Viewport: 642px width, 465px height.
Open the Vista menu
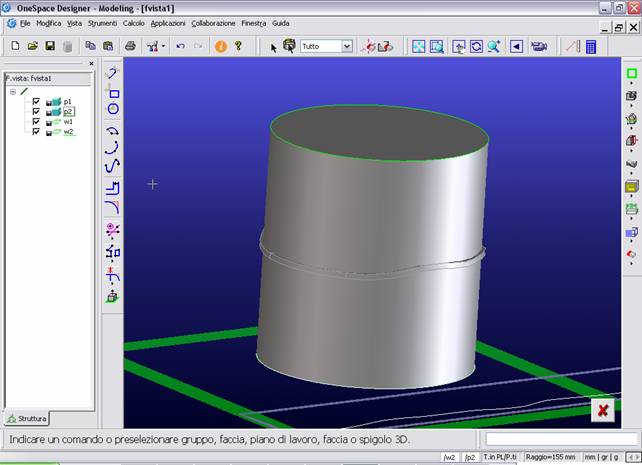[x=74, y=23]
